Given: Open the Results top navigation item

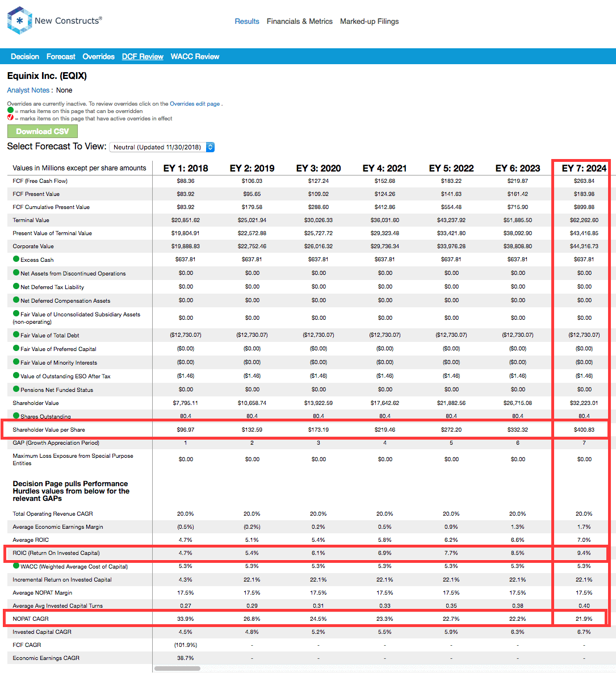Looking at the screenshot, I should [247, 21].
